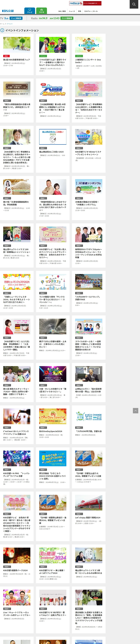The image size is (140, 644).
Task: Click イベント breadcrumb link
Action: [x=10, y=24]
